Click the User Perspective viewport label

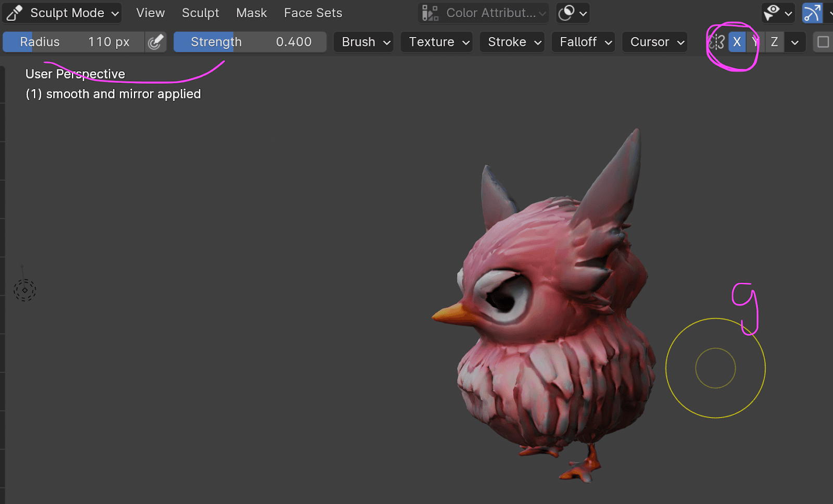[75, 74]
